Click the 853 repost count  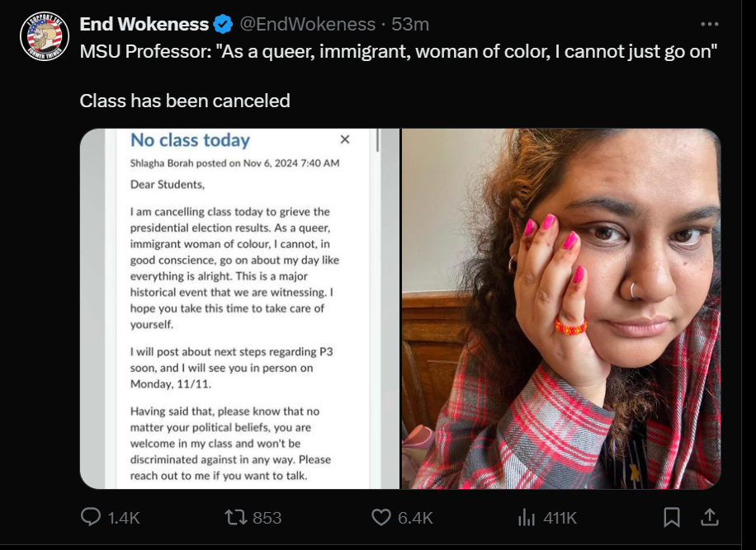point(267,518)
